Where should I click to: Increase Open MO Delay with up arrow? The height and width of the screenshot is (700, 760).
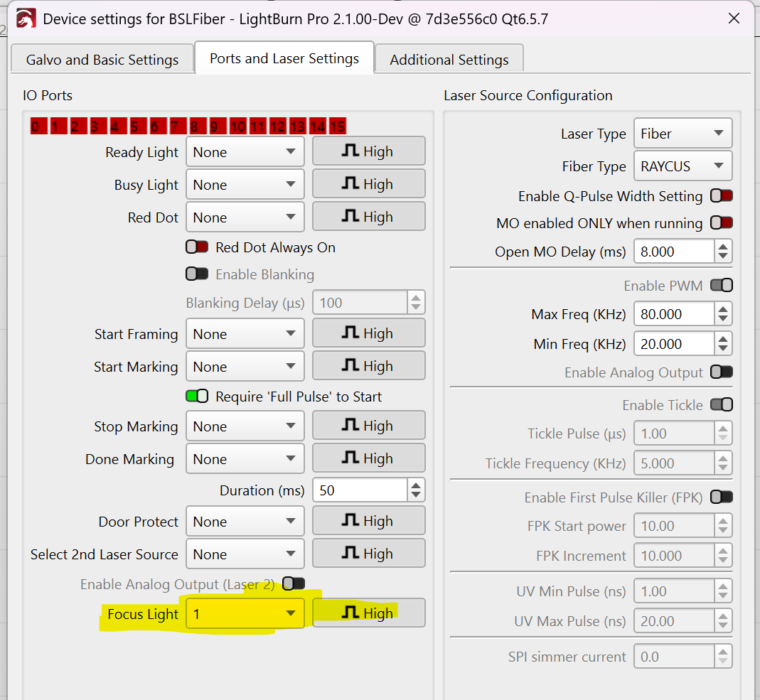click(723, 247)
